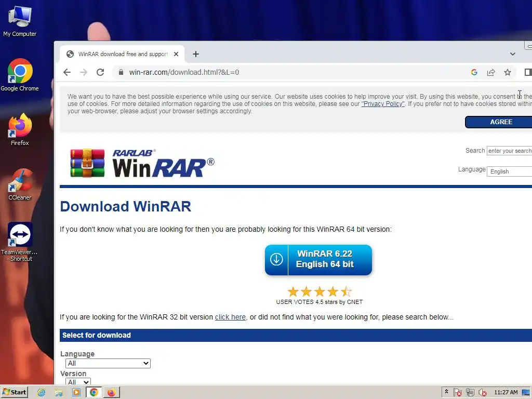
Task: Open Language All dropdown under Select for download
Action: click(108, 363)
